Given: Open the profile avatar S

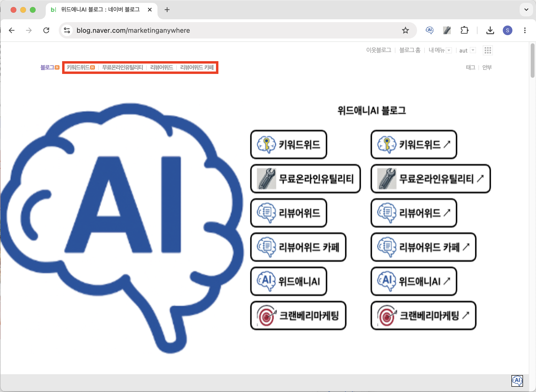Looking at the screenshot, I should [x=508, y=30].
